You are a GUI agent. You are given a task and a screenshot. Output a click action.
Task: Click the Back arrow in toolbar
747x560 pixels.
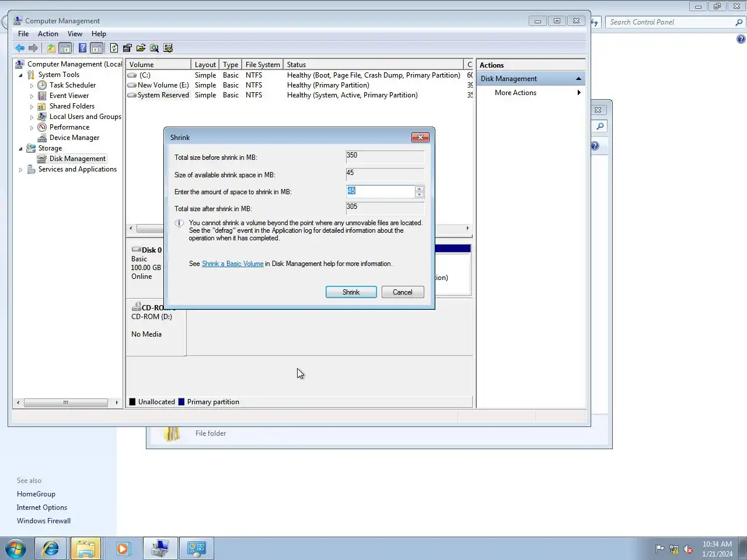click(20, 48)
